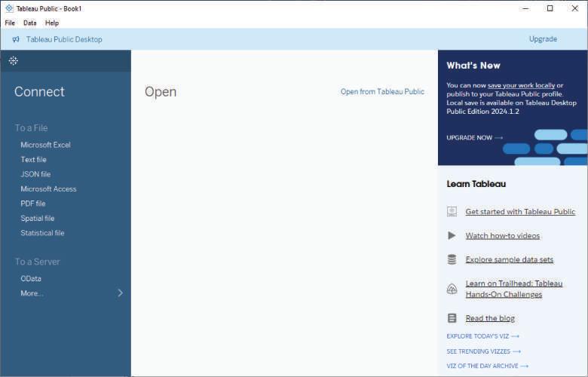Image resolution: width=588 pixels, height=377 pixels.
Task: Open Learn on Trailhead Hands-On Challenges
Action: pyautogui.click(x=514, y=289)
